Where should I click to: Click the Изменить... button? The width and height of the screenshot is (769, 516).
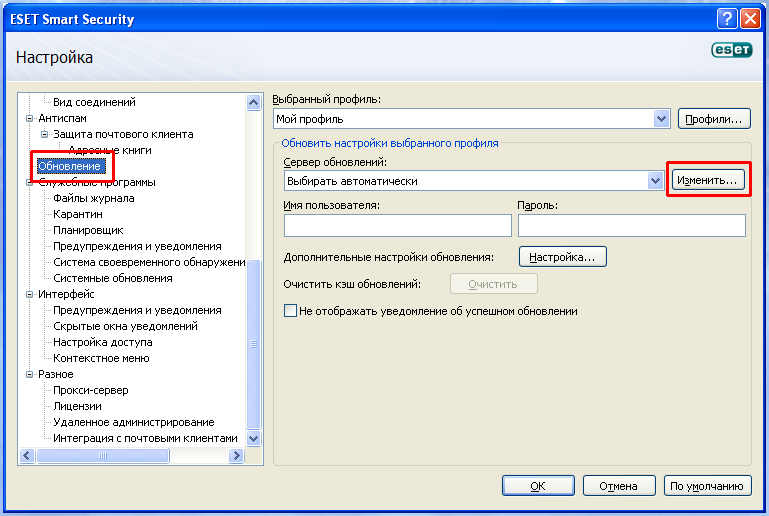708,180
